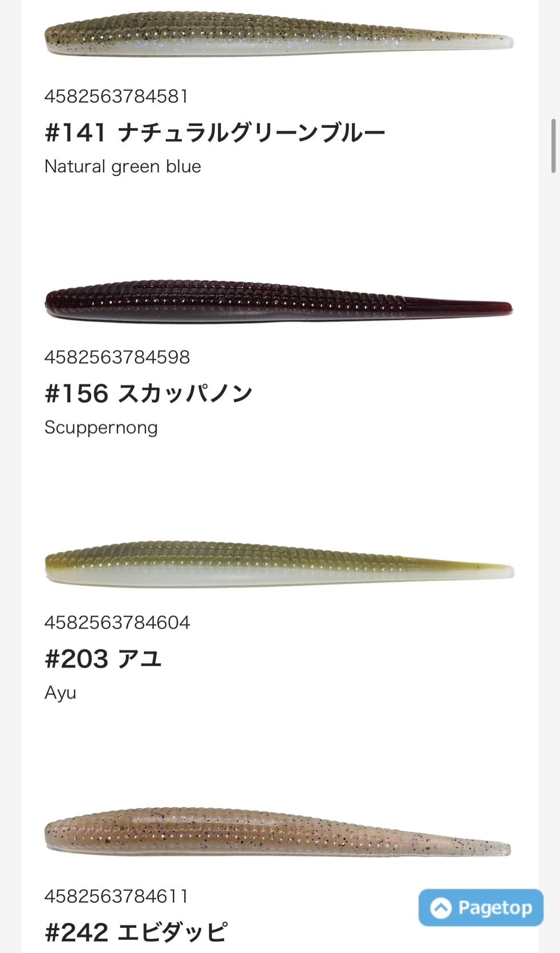
Task: Click the page scrollbar thumb
Action: [x=553, y=146]
